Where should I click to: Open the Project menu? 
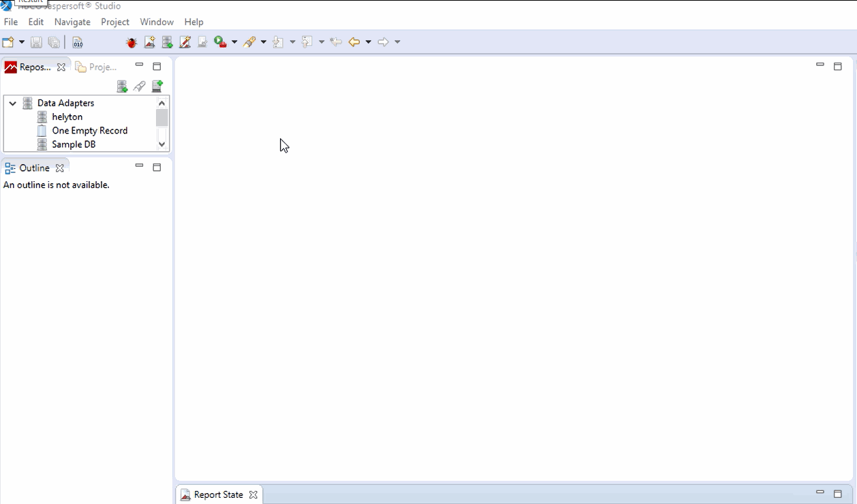pos(115,22)
